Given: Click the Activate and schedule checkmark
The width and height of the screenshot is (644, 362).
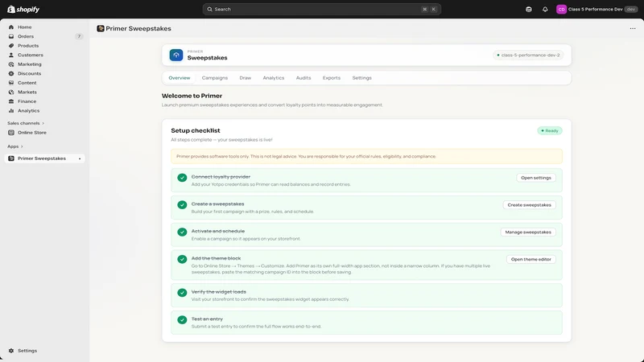Looking at the screenshot, I should tap(182, 232).
